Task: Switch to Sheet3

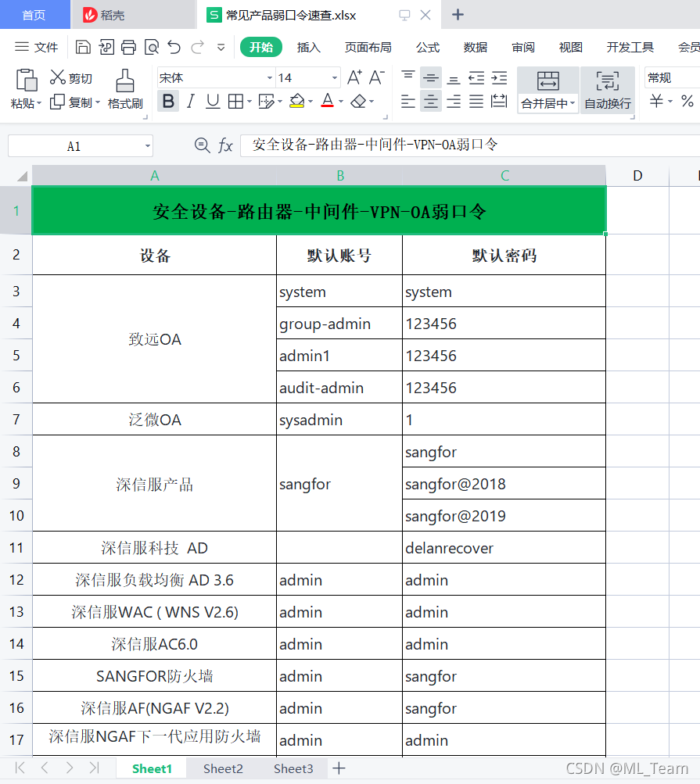Action: coord(293,768)
